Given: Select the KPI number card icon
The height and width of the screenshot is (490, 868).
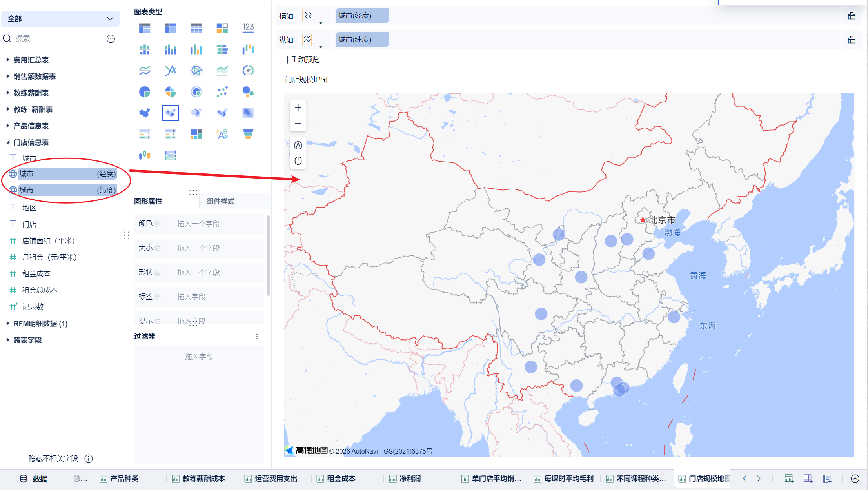Looking at the screenshot, I should coord(248,28).
